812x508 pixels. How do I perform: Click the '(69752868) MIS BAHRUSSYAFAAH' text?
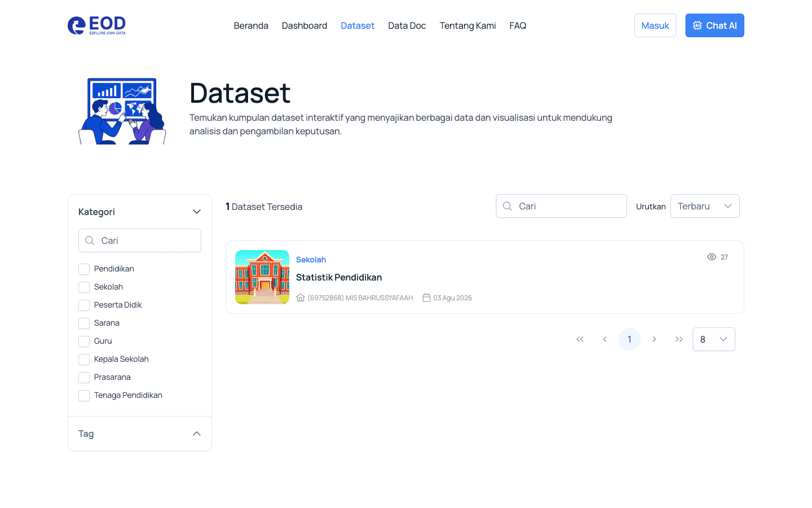click(x=360, y=298)
